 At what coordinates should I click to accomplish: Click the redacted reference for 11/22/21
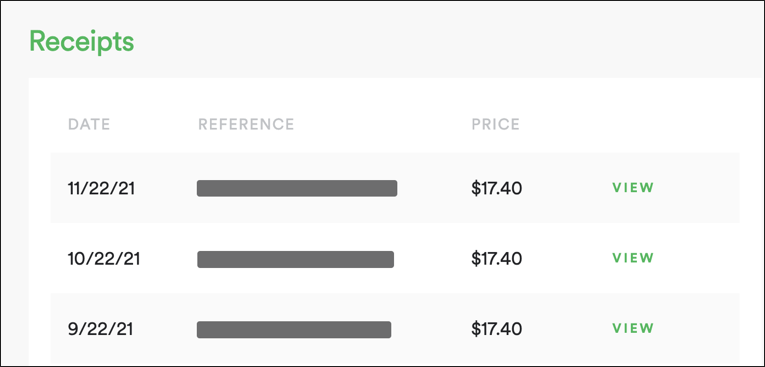tap(297, 188)
